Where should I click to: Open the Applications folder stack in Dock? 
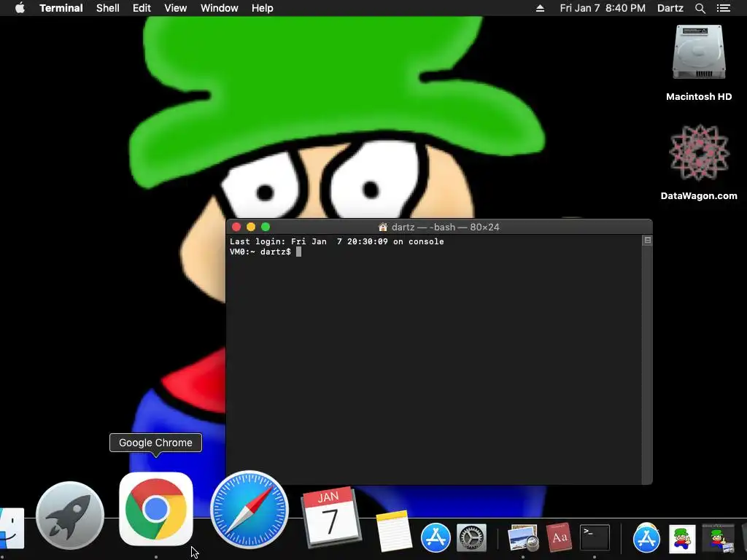click(646, 537)
